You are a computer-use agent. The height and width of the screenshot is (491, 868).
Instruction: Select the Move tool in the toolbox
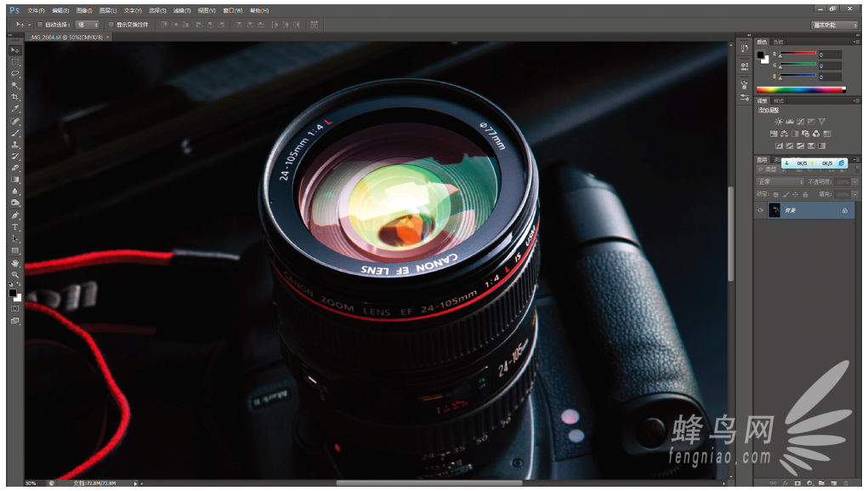pos(15,50)
